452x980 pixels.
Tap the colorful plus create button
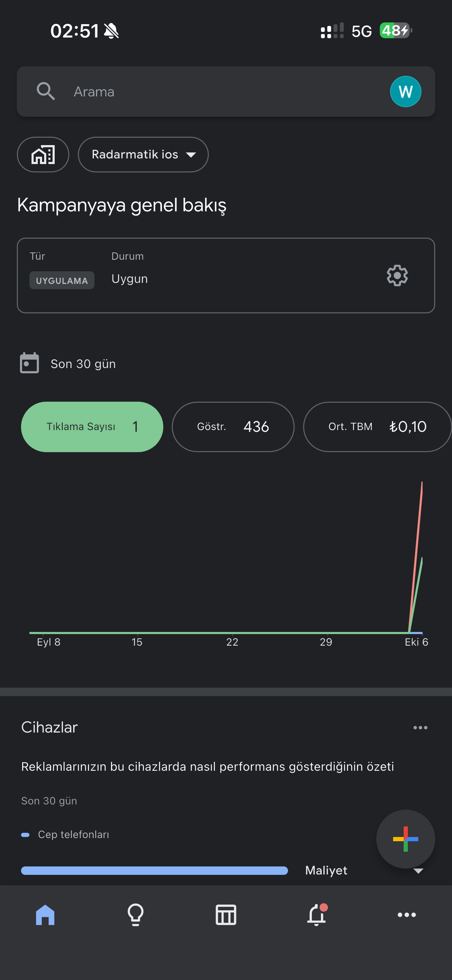click(x=405, y=839)
